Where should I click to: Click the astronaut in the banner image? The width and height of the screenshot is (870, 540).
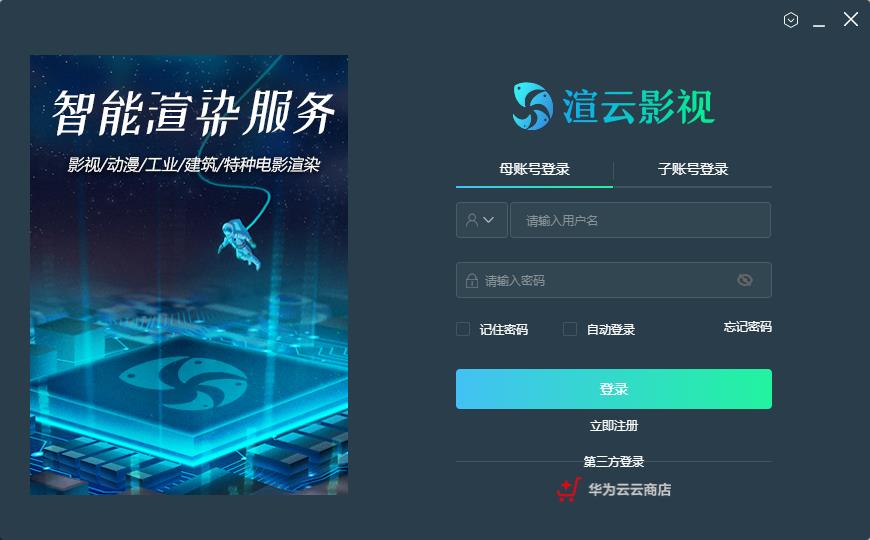click(240, 245)
